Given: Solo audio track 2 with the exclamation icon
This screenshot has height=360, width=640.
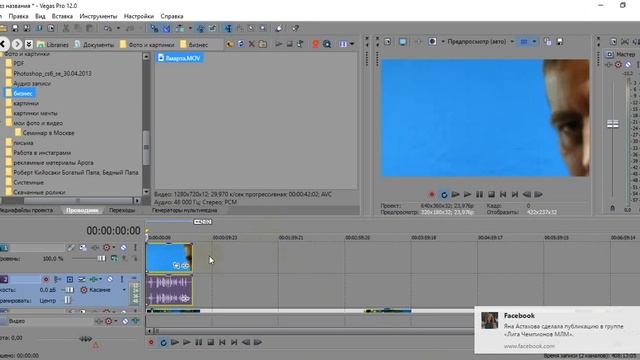Looking at the screenshot, I should click(x=122, y=279).
